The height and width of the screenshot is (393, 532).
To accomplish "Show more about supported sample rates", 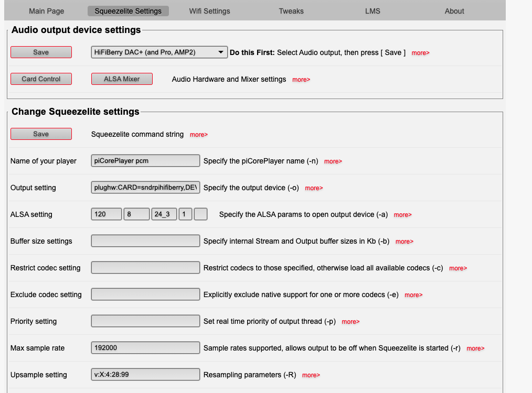I will (476, 348).
